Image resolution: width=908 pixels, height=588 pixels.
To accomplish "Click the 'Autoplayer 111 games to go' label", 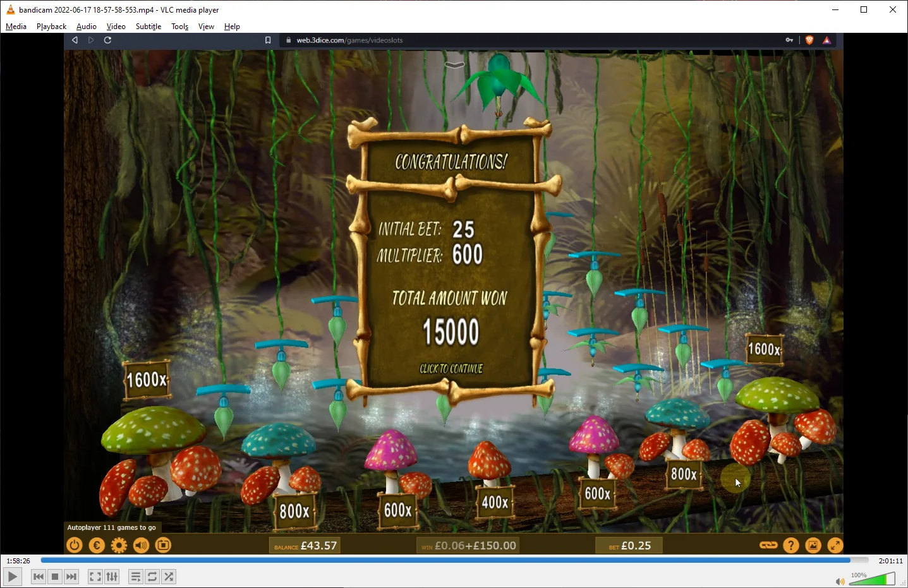I will (112, 527).
